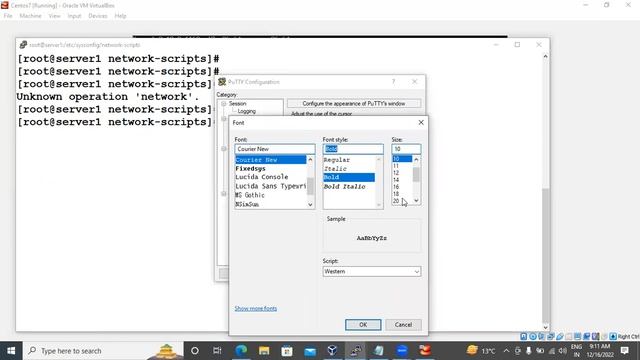Select Session in the Category tree

coord(238,104)
